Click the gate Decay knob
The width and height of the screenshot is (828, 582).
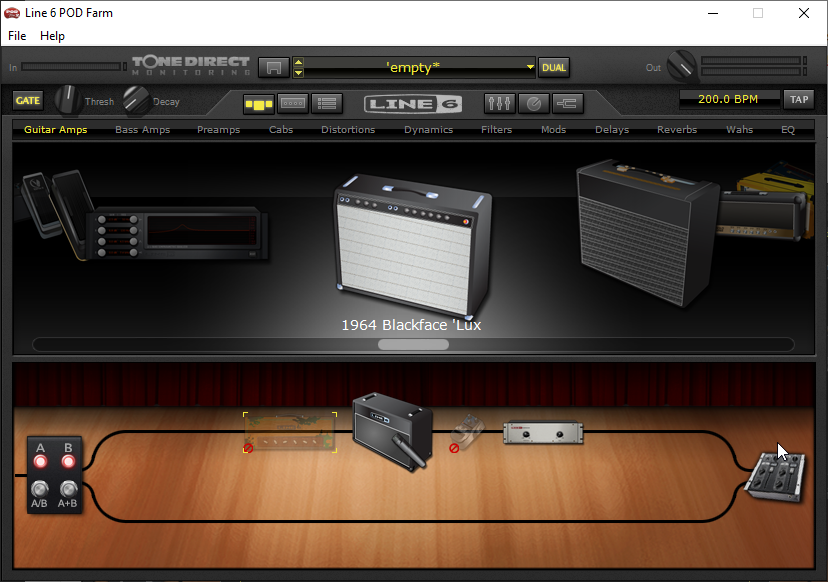136,100
